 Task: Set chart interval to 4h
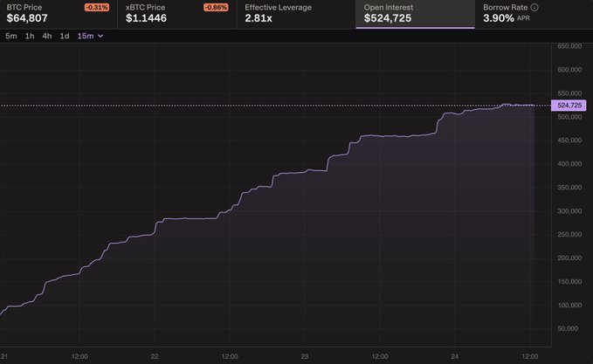tap(47, 36)
